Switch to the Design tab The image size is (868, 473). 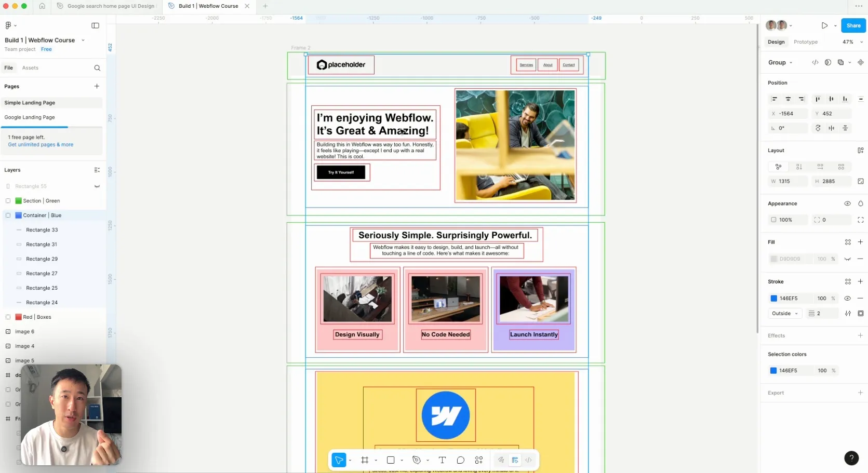[x=776, y=42]
